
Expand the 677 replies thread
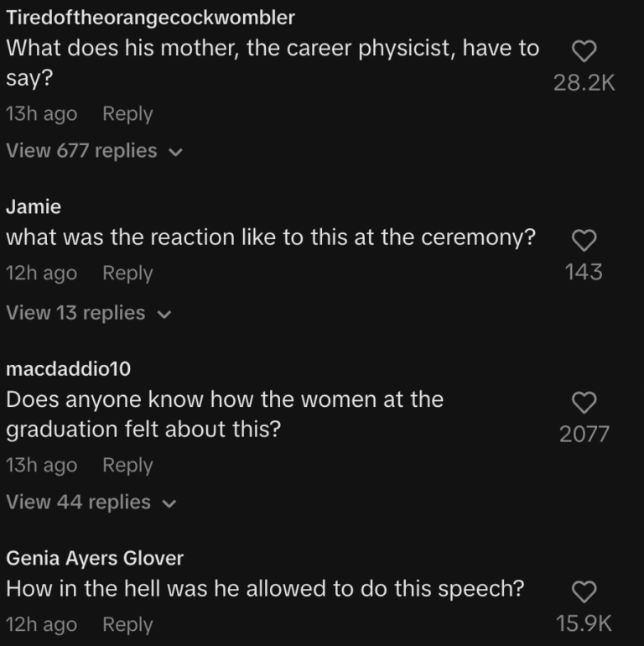tap(93, 151)
